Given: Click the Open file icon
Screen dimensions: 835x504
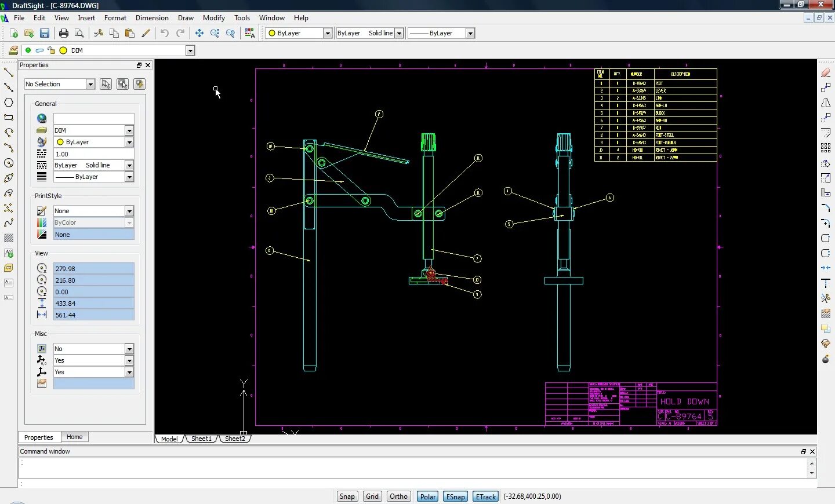Looking at the screenshot, I should tap(28, 33).
